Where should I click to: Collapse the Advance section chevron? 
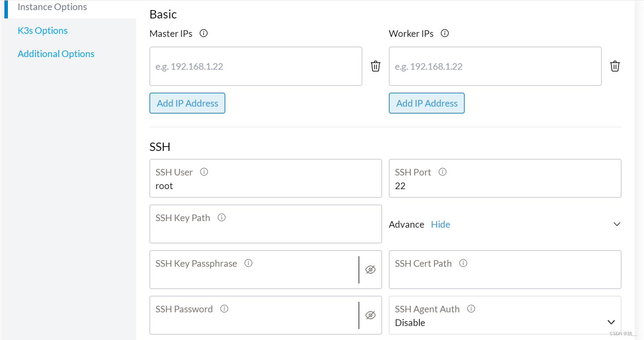pos(617,224)
